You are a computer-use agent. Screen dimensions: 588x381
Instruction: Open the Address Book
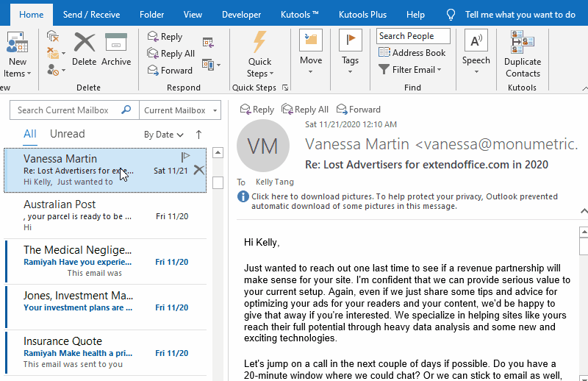coord(412,52)
